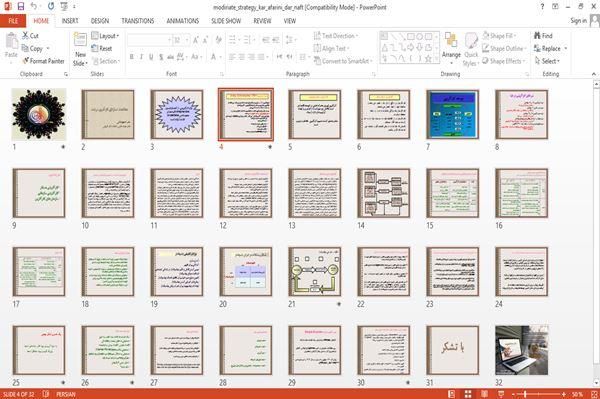Open the Arrange tool
This screenshot has width=600, height=399.
click(451, 47)
